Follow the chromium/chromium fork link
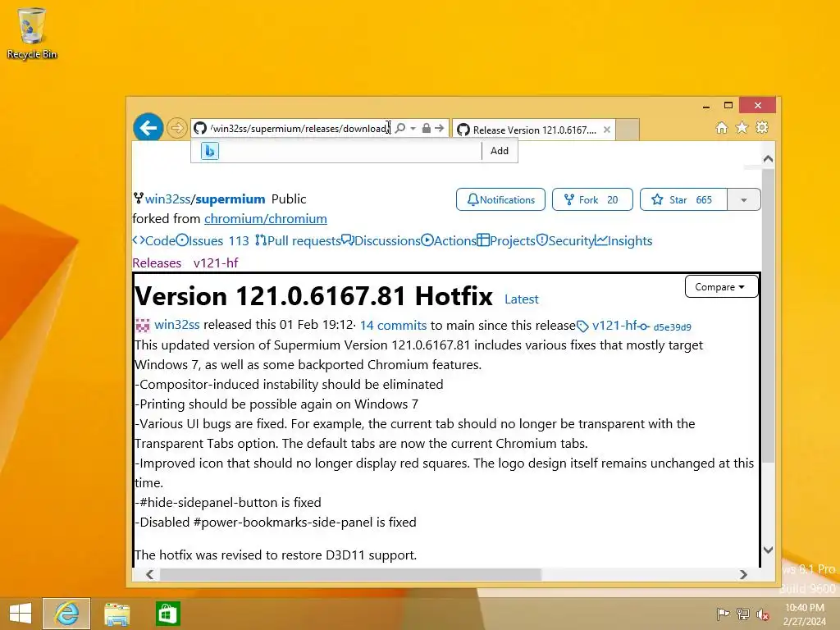The height and width of the screenshot is (630, 840). click(x=266, y=219)
